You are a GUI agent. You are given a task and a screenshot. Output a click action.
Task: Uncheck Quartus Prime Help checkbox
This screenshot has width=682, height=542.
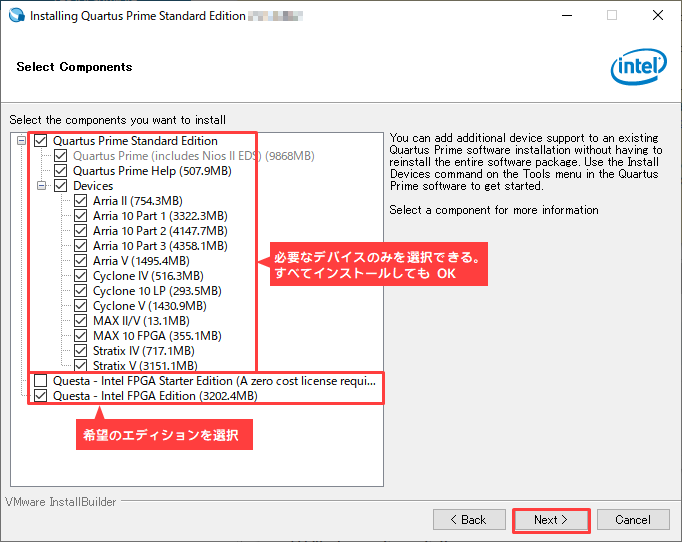(60, 171)
